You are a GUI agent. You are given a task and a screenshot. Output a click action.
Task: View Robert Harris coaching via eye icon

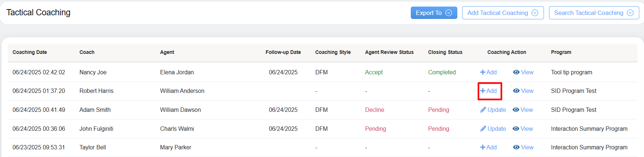point(523,91)
